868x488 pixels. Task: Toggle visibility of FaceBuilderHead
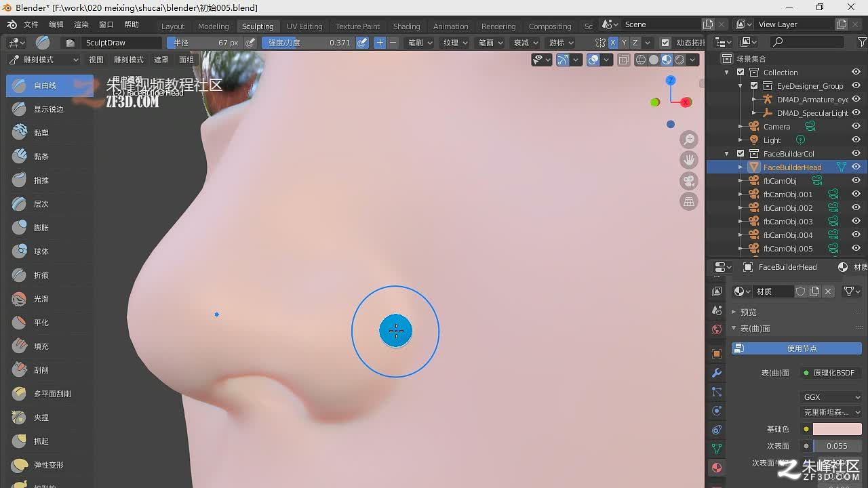pos(856,167)
